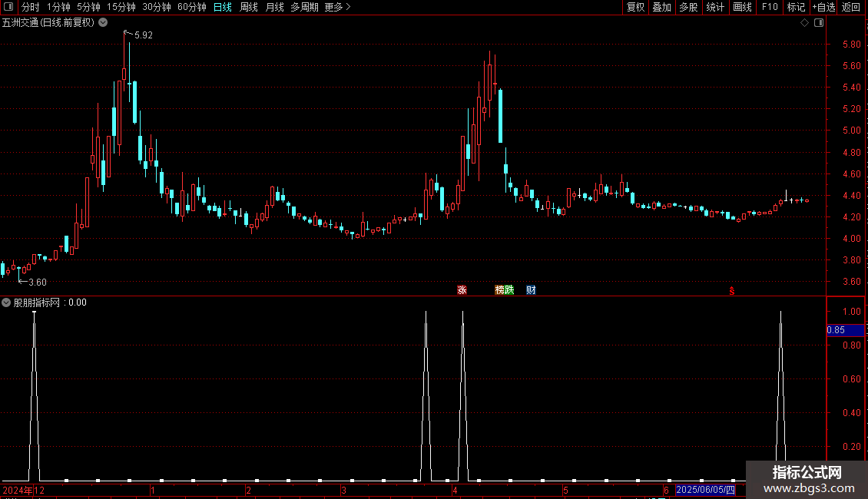Add stock with +自选 button
Image resolution: width=868 pixels, height=499 pixels.
tap(823, 7)
